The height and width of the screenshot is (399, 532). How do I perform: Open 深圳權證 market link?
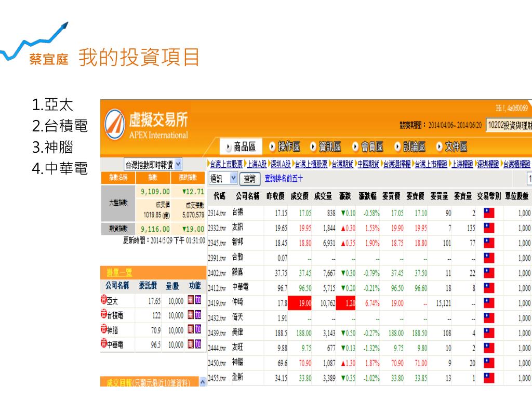pos(488,164)
